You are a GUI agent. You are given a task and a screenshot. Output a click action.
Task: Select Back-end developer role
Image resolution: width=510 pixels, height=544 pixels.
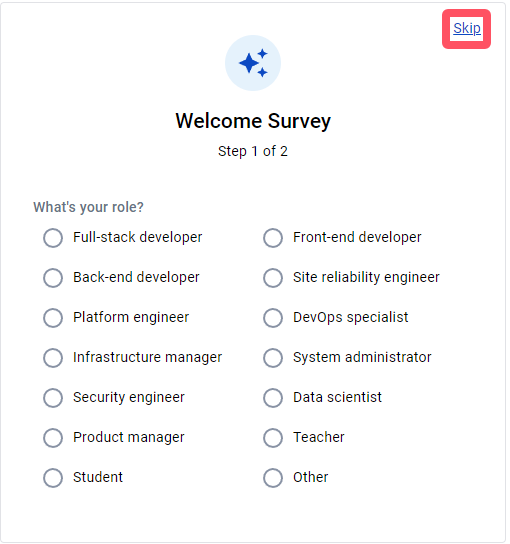point(53,278)
